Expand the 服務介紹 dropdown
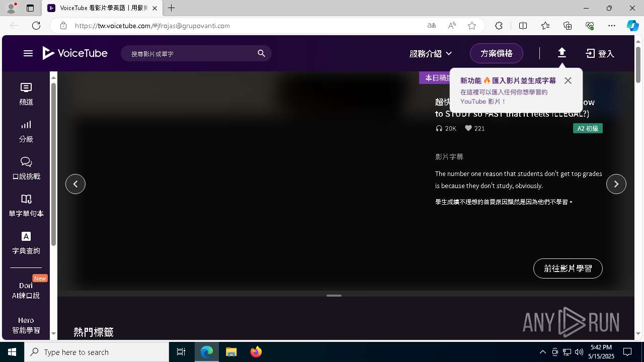This screenshot has width=644, height=362. 431,53
